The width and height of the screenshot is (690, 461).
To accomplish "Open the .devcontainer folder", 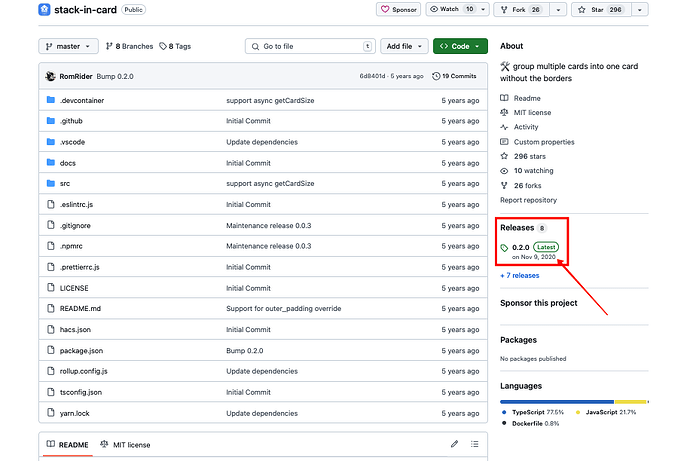I will (82, 101).
